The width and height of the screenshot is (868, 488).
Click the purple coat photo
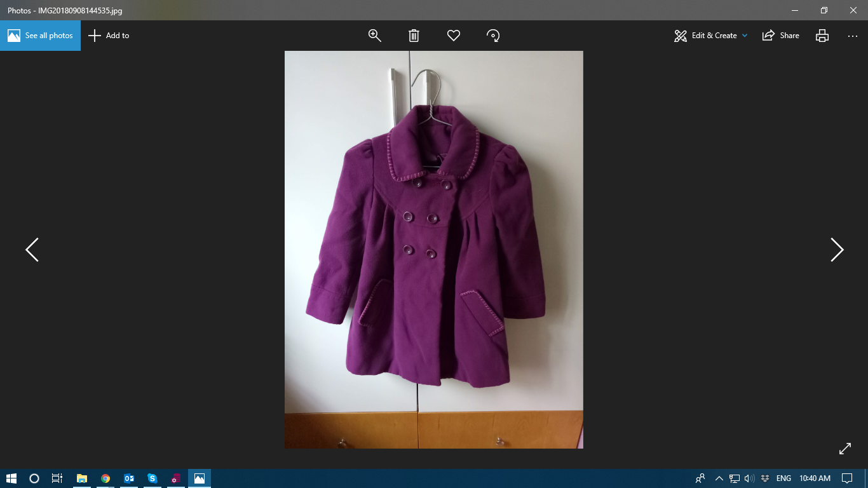(433, 249)
